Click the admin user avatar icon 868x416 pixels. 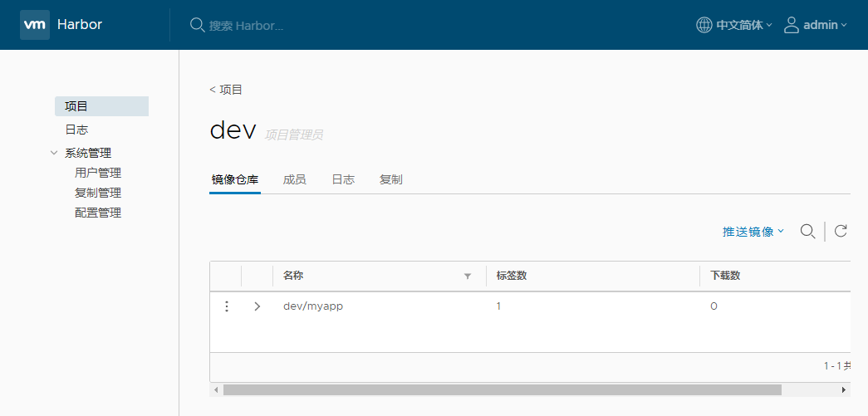[792, 25]
